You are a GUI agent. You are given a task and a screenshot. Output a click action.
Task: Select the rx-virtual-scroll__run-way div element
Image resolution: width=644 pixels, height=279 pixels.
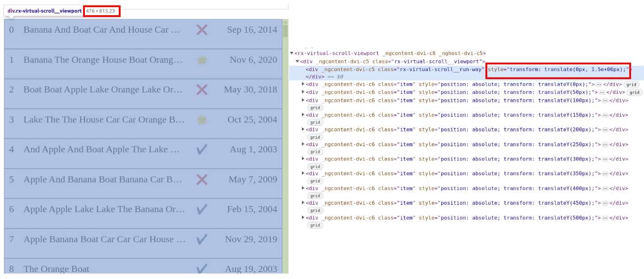(x=395, y=69)
